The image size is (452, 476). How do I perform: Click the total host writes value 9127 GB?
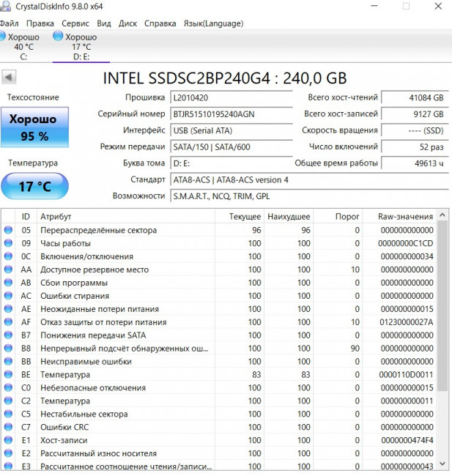click(x=415, y=114)
